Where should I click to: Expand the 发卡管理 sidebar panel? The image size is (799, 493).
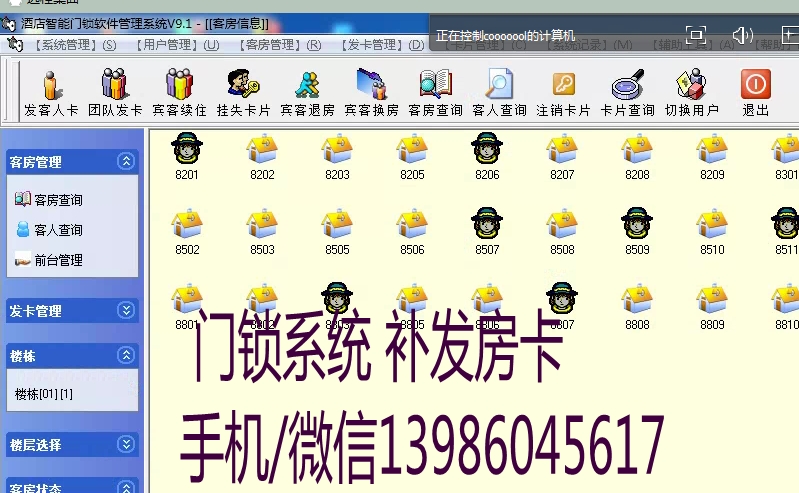coord(126,310)
